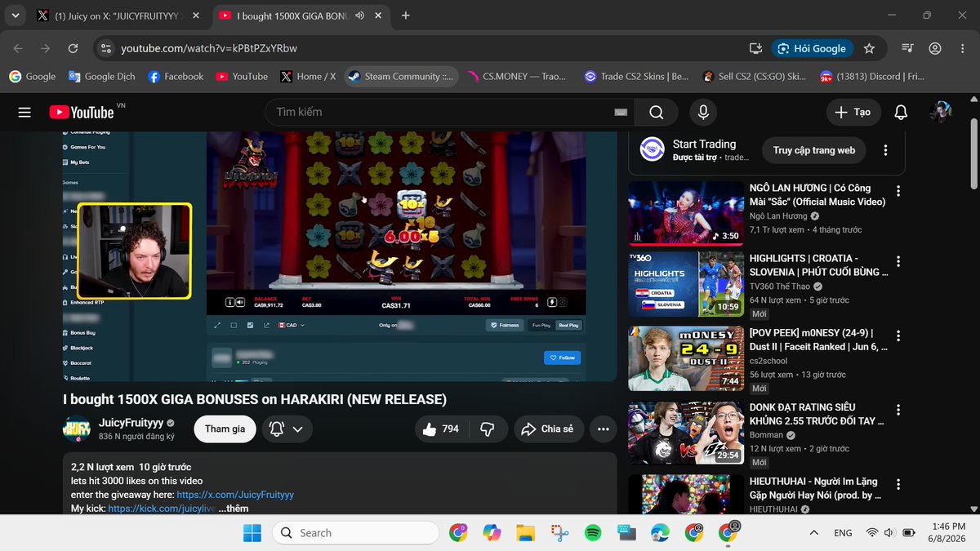
Task: Open Spotify from the taskbar
Action: pyautogui.click(x=593, y=533)
